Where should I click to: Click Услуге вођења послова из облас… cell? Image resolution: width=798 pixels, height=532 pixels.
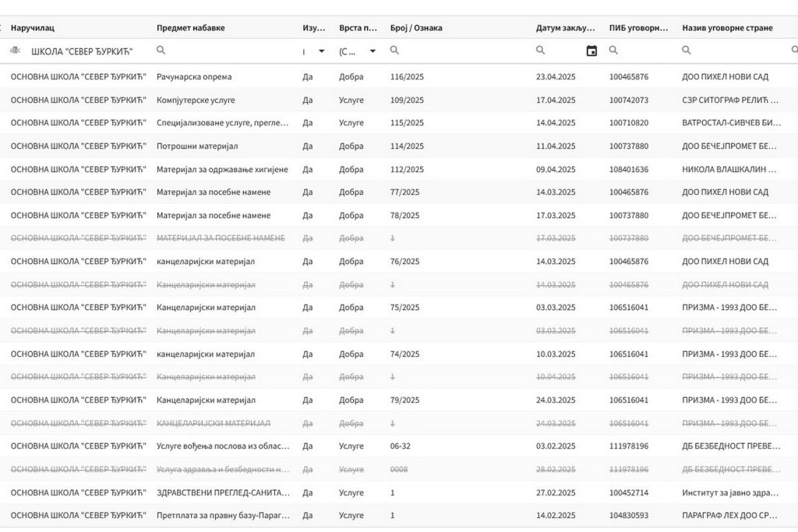pos(223,446)
